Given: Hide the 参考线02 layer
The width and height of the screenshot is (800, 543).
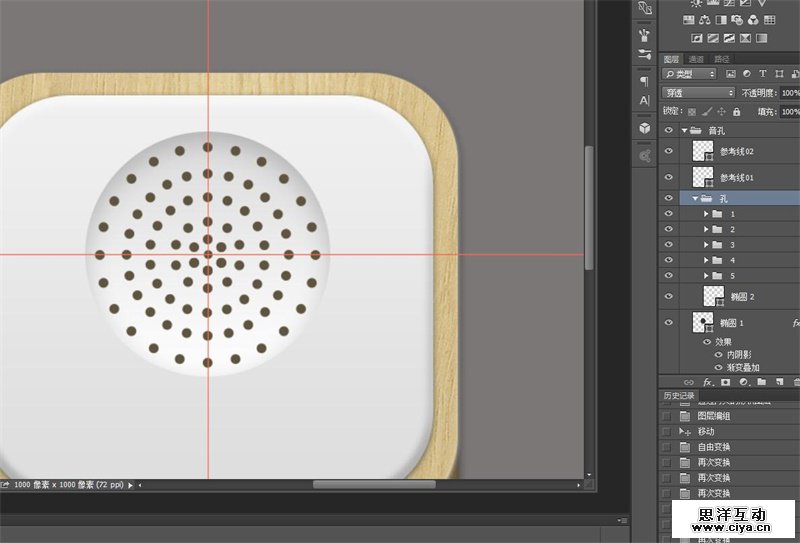Looking at the screenshot, I should click(x=669, y=151).
